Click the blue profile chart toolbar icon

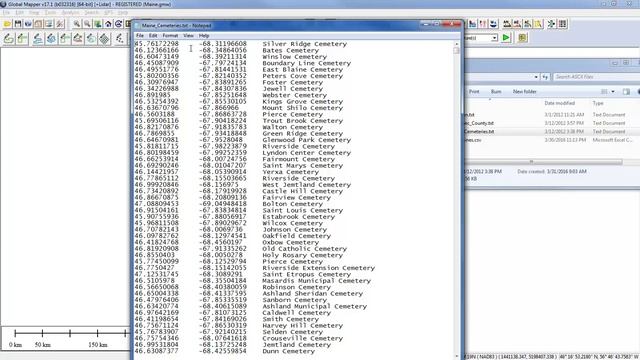pos(472,24)
